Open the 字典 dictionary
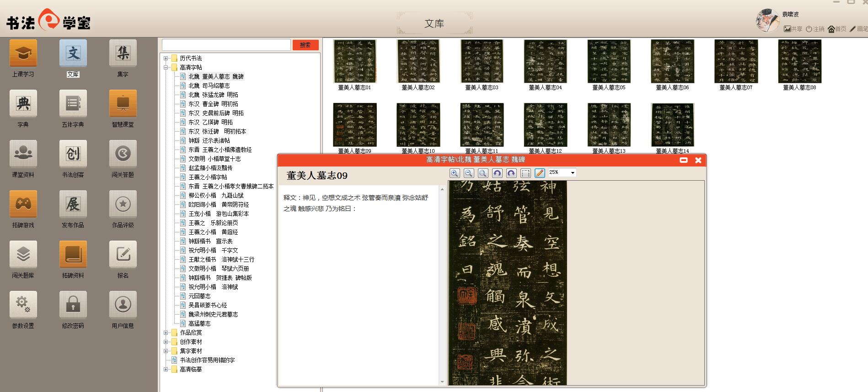The width and height of the screenshot is (868, 392). click(23, 104)
